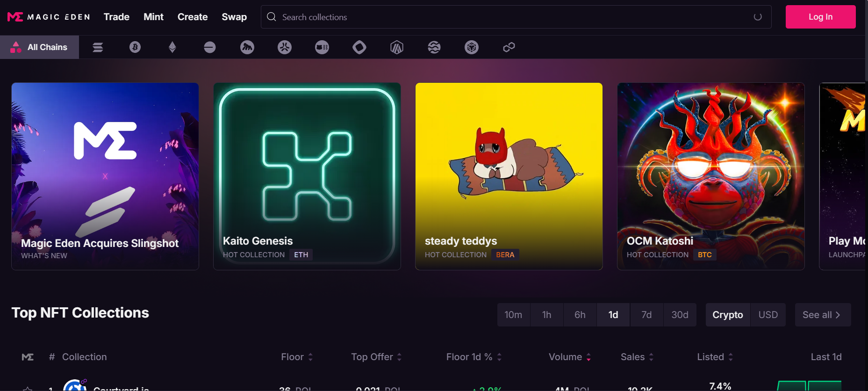Select the three-pronged chain icon after ApeChain
Image resolution: width=868 pixels, height=391 pixels.
tap(285, 47)
